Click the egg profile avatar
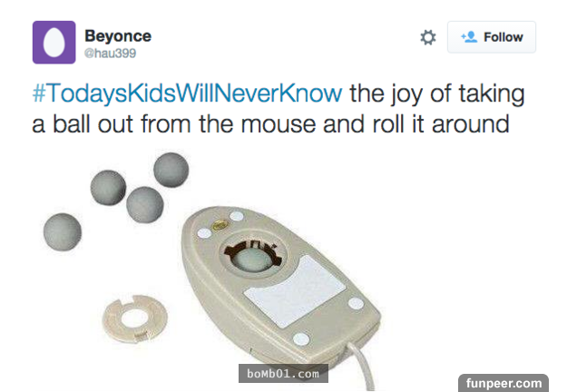 54,42
